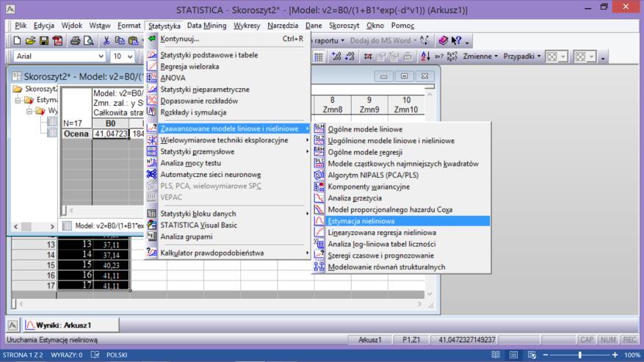Click the Copy icon in toolbar
The image size is (644, 362).
coord(120,40)
